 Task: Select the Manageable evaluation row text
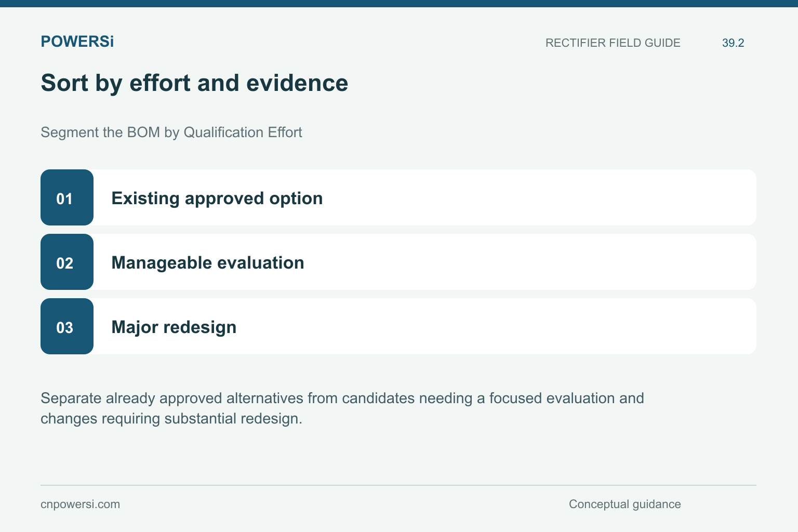208,263
